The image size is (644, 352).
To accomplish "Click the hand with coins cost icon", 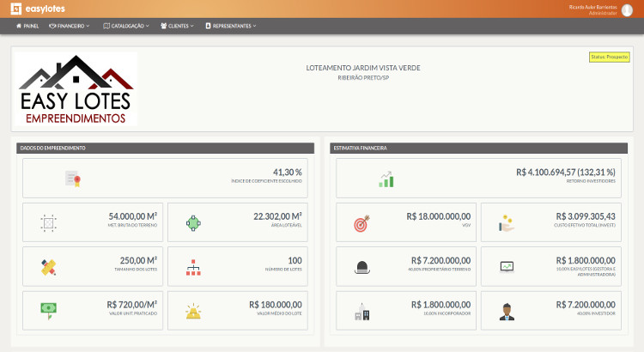I will click(507, 223).
